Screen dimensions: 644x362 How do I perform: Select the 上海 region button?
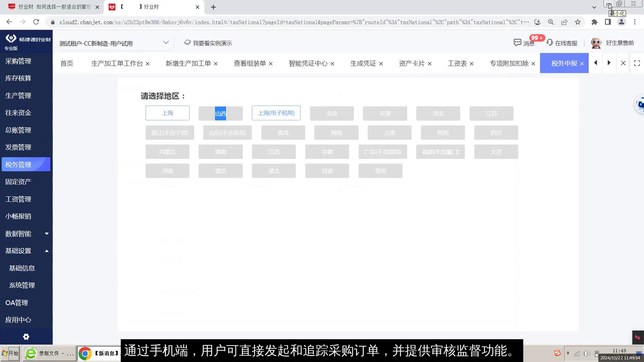pyautogui.click(x=167, y=113)
